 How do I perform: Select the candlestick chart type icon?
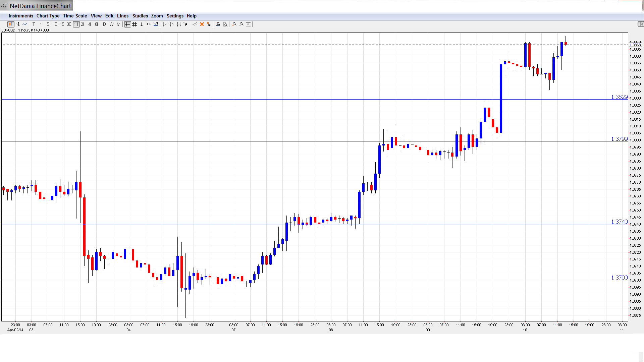(11, 24)
